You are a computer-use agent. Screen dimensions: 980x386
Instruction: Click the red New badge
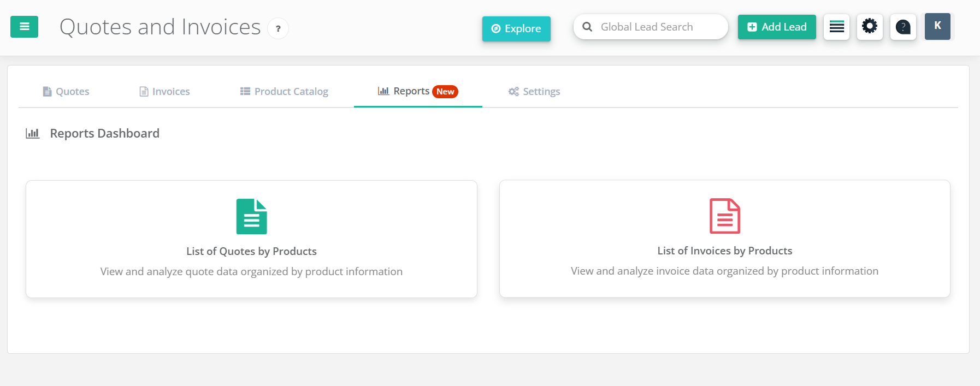point(445,92)
